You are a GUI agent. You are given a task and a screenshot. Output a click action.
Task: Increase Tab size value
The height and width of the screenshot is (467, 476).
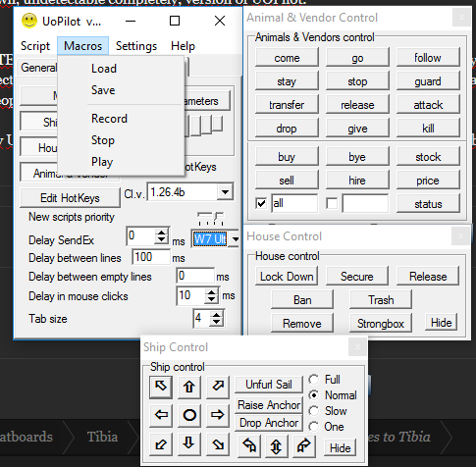(217, 315)
